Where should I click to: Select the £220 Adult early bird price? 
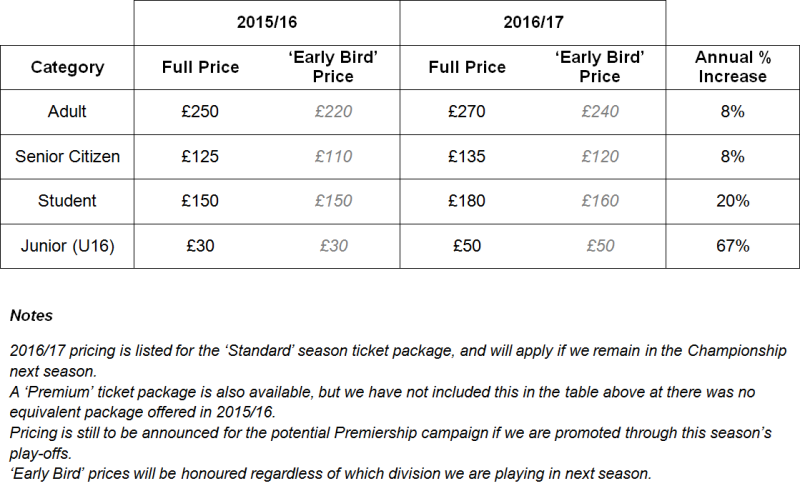click(x=333, y=112)
